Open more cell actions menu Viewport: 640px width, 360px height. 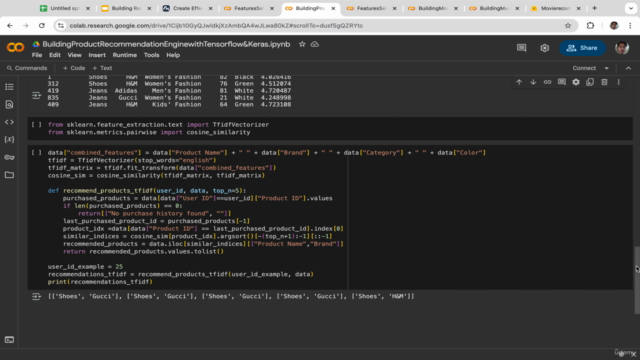[x=618, y=82]
